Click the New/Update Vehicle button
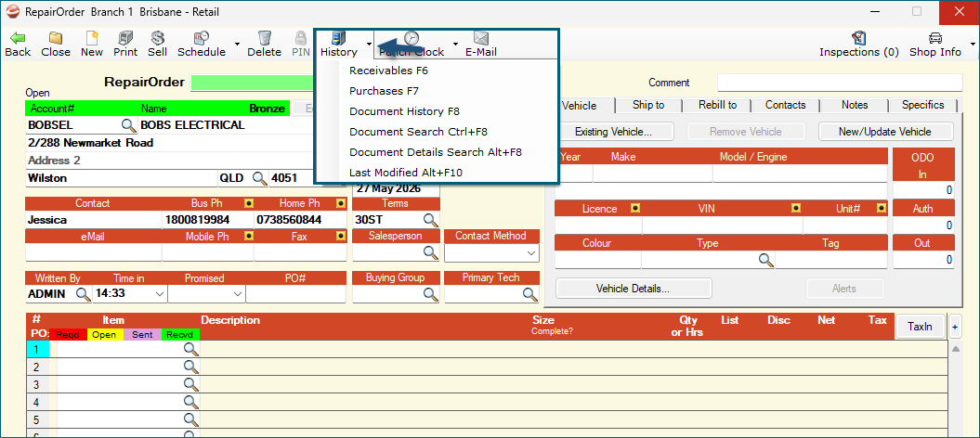This screenshot has width=980, height=438. [886, 132]
